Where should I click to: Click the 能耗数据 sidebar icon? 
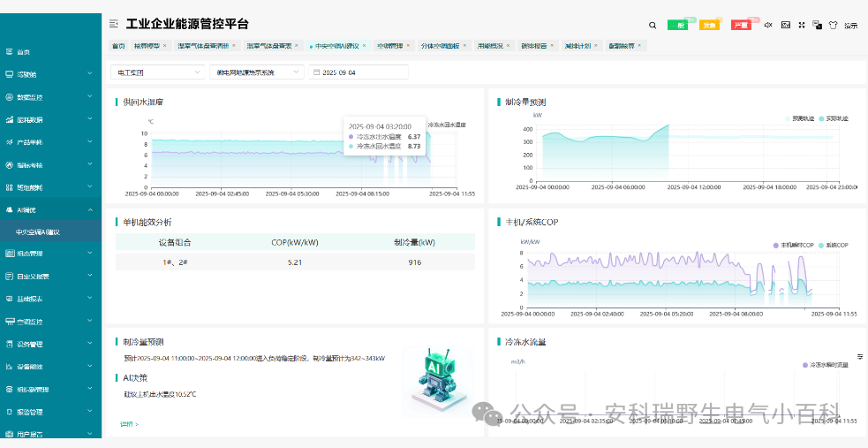point(9,119)
